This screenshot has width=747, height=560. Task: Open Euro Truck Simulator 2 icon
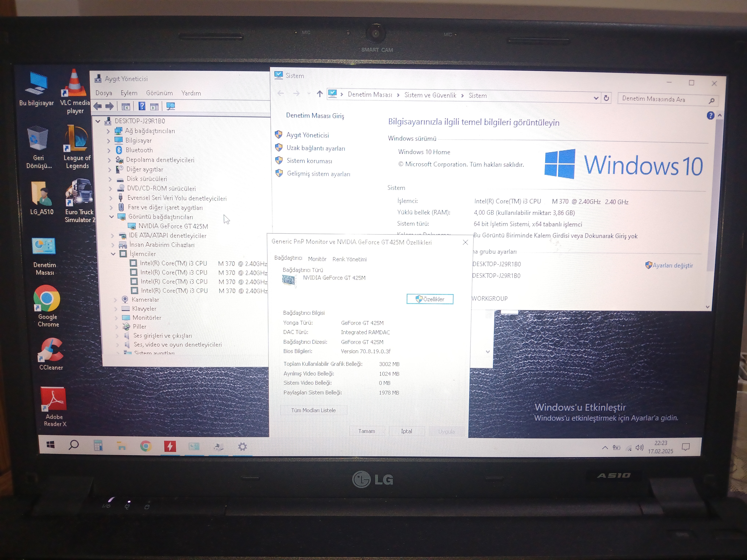tap(79, 201)
